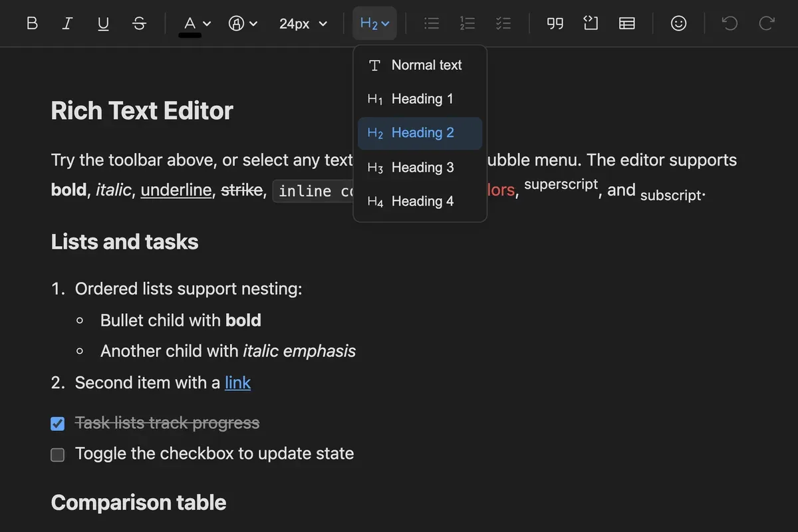The image size is (798, 532).
Task: Toggle bold formatting in toolbar
Action: click(32, 23)
